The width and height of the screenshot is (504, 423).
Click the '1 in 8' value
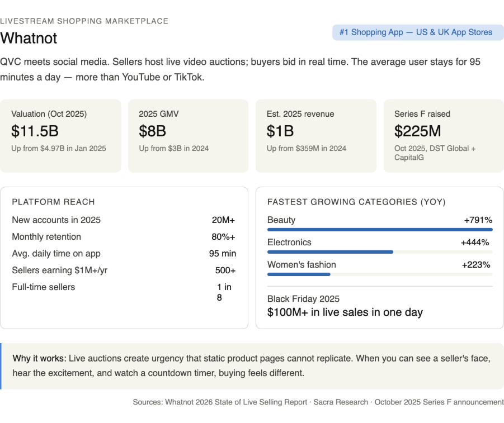click(x=224, y=292)
